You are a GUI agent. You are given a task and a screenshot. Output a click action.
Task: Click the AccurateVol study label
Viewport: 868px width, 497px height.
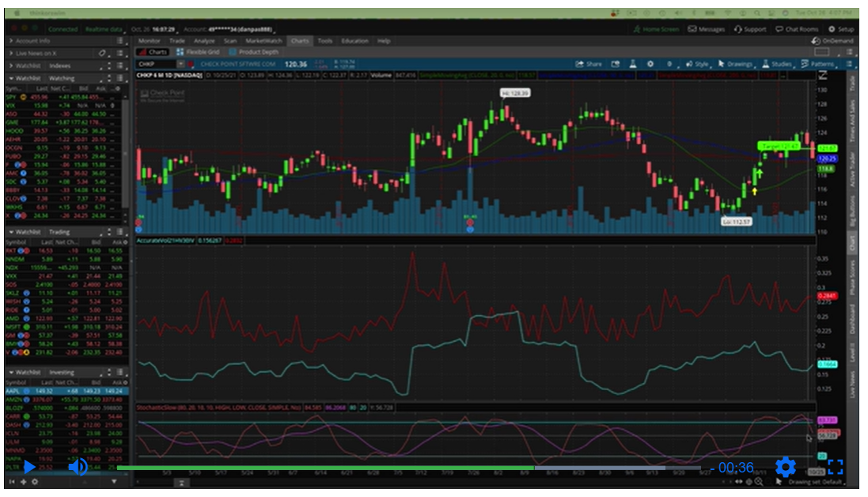165,241
